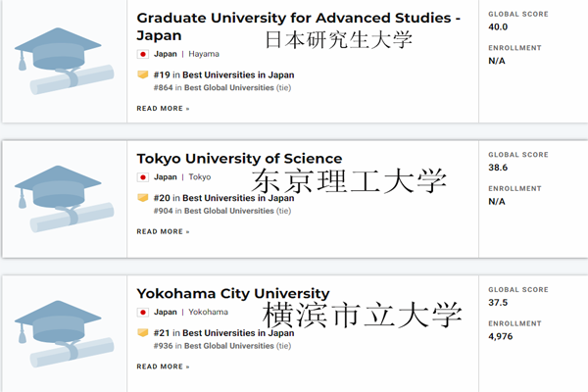The image size is (588, 392).
Task: Open the Yokohama City University title link
Action: tap(233, 293)
